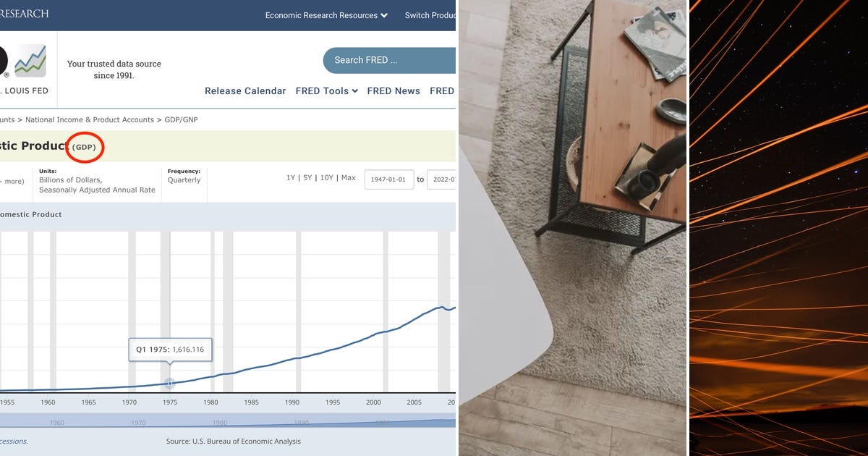Open the National Income & Product Accounts breadcrumb
This screenshot has height=456, width=868.
[90, 119]
